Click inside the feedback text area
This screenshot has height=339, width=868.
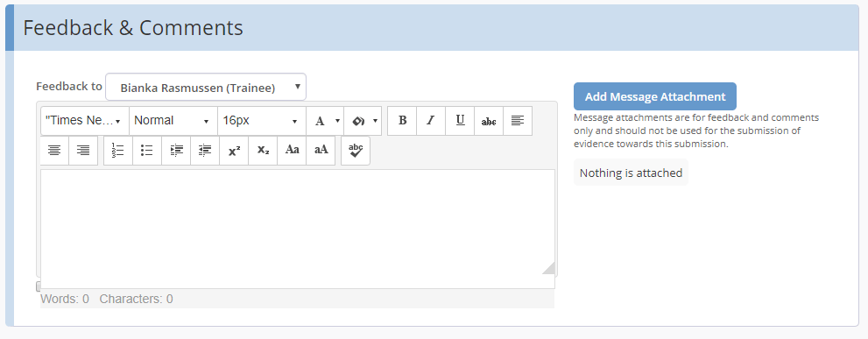coord(298,229)
